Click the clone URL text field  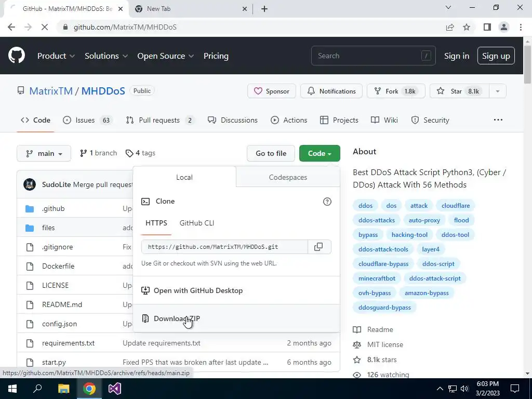224,247
